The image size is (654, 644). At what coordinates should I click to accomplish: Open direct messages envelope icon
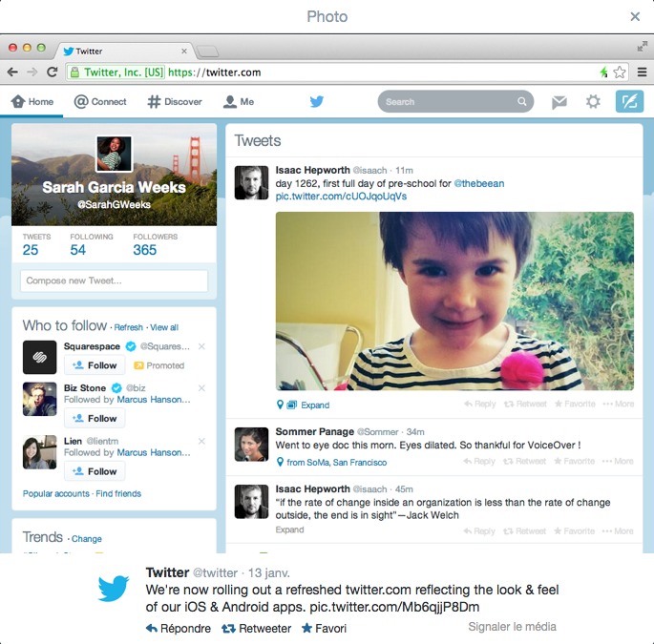click(x=559, y=102)
